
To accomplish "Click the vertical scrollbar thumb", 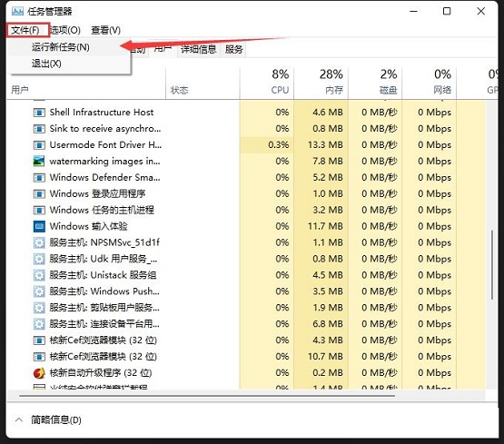I will [x=492, y=265].
